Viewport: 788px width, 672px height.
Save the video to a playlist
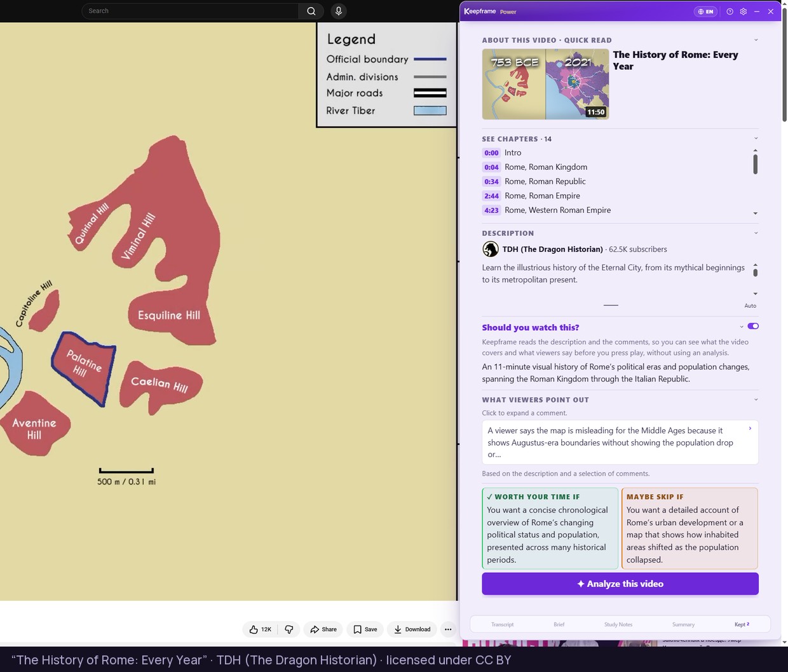[x=365, y=629]
